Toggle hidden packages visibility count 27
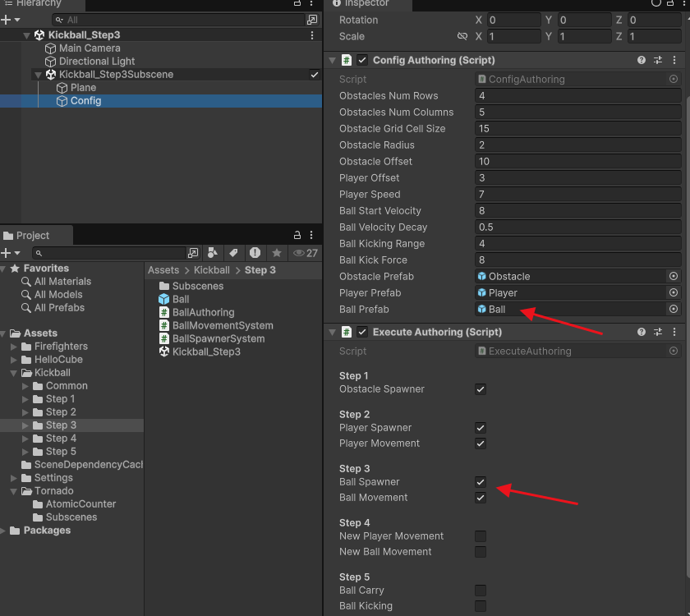This screenshot has width=690, height=616. point(306,253)
